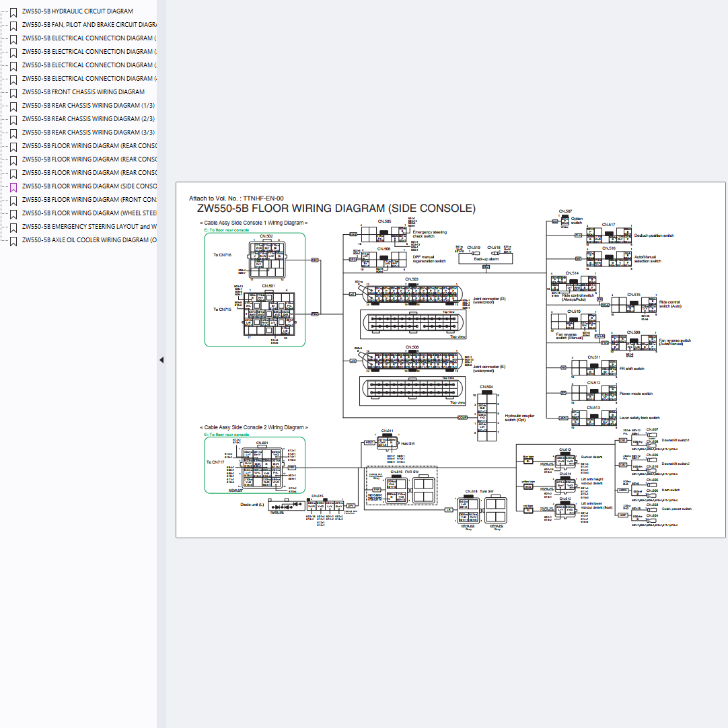Go to FRONT CHASSIS WIRING DIAGRAM bookmark

coord(83,92)
